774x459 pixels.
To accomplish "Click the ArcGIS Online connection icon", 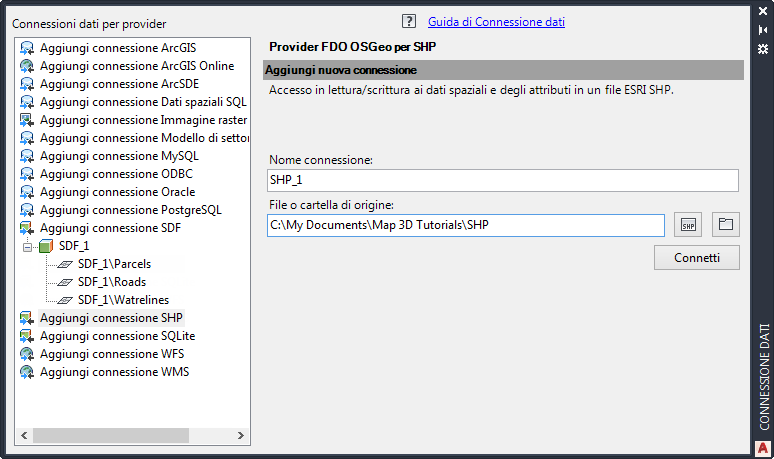I will (x=27, y=66).
